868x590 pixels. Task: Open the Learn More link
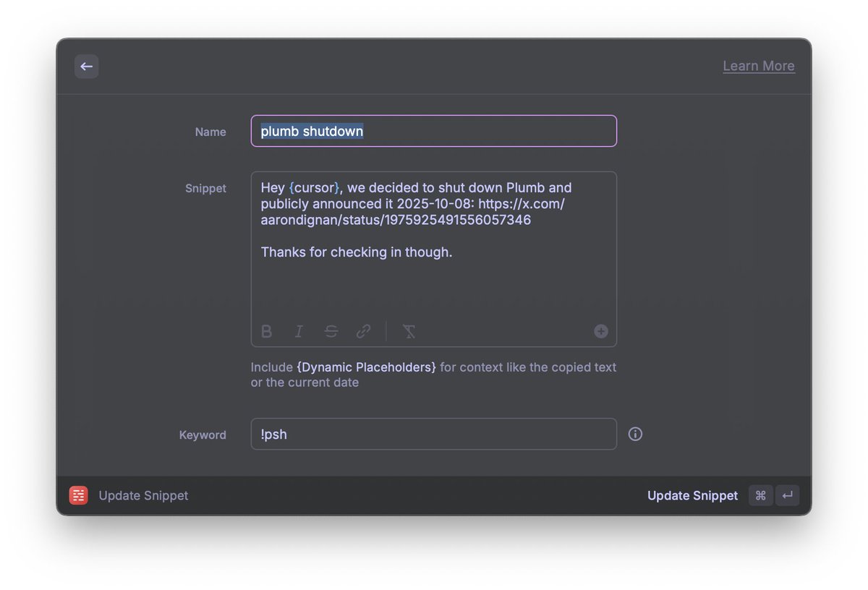[x=759, y=66]
